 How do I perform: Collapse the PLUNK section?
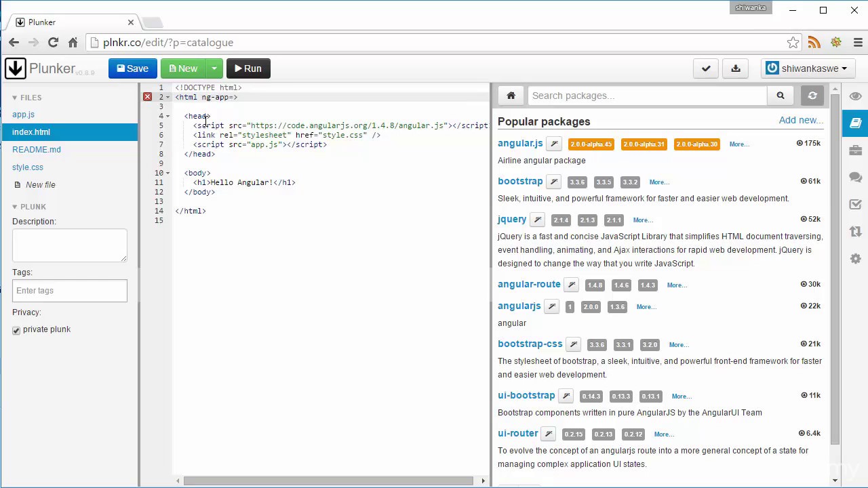pos(29,207)
